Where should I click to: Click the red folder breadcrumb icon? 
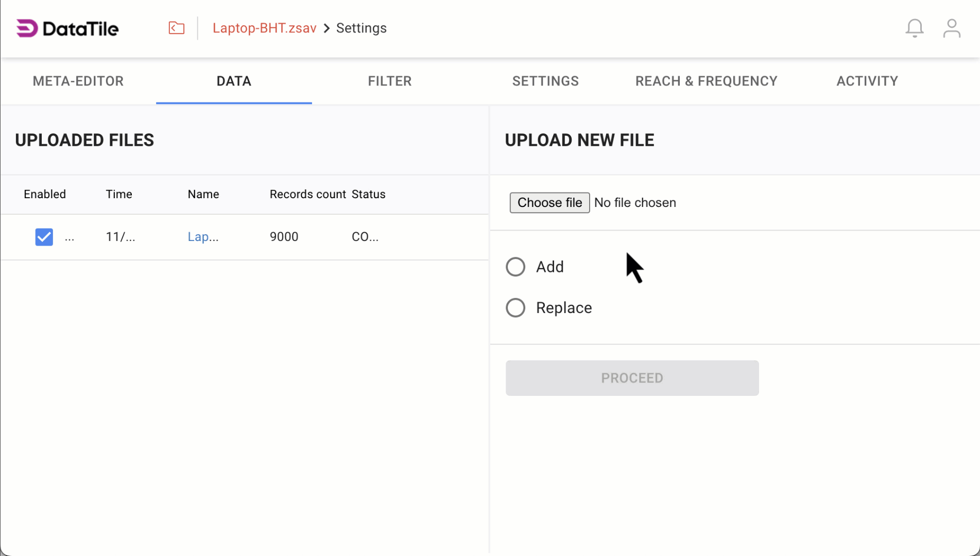[x=176, y=28]
